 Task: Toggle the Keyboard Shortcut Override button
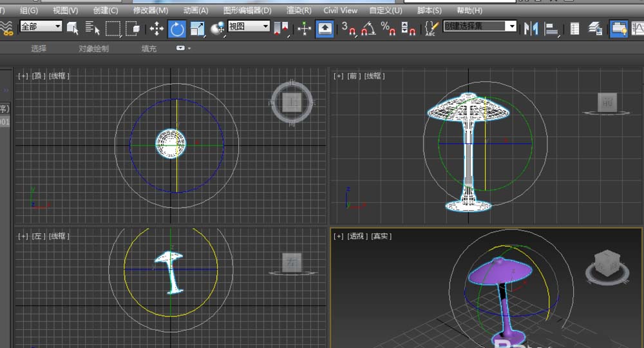[x=325, y=29]
